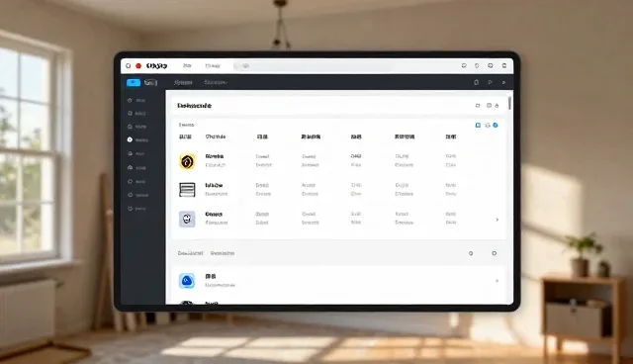Click the blue round icon at the table's top-right corner

click(x=496, y=125)
